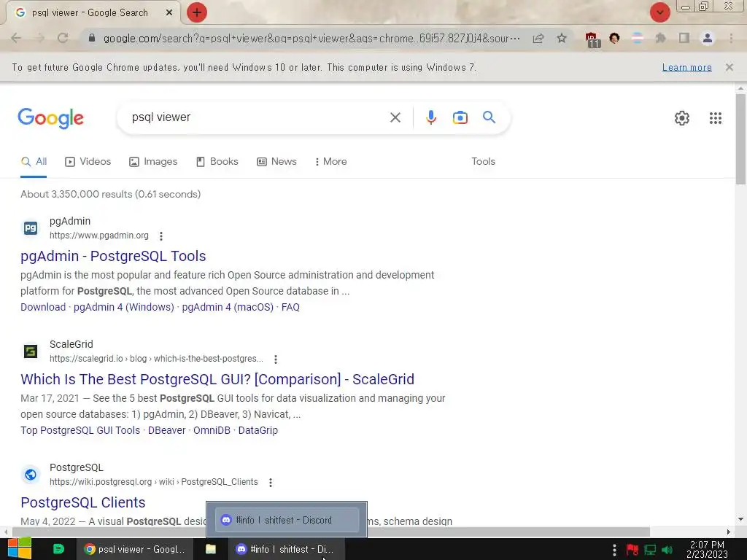747x560 pixels.
Task: Dismiss the Chrome update infobar
Action: pyautogui.click(x=729, y=67)
